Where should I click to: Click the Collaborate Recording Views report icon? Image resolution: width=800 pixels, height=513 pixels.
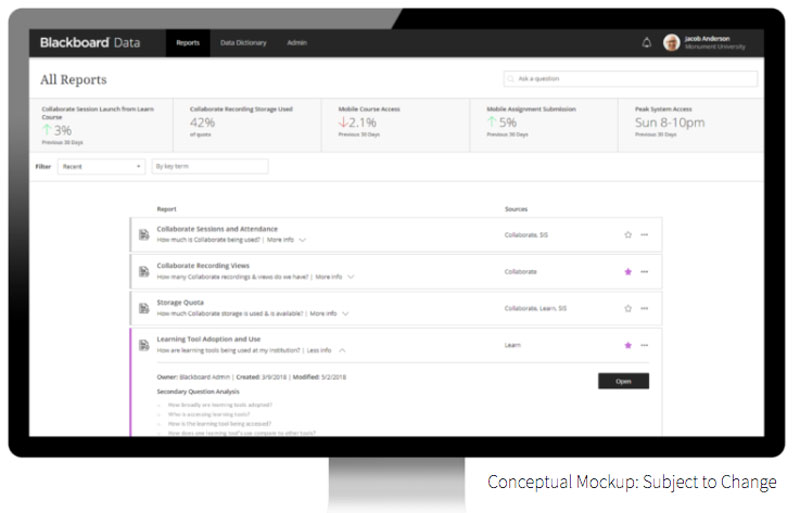pos(144,272)
